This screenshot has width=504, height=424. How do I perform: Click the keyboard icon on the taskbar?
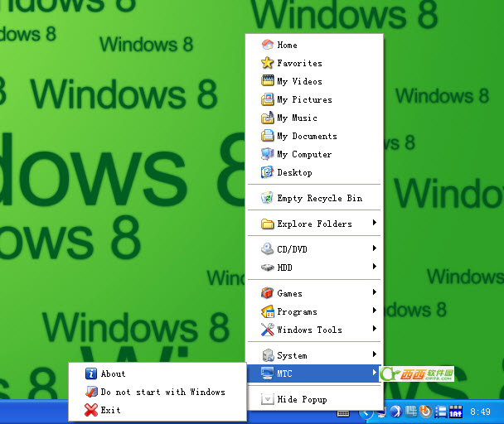coord(343,413)
